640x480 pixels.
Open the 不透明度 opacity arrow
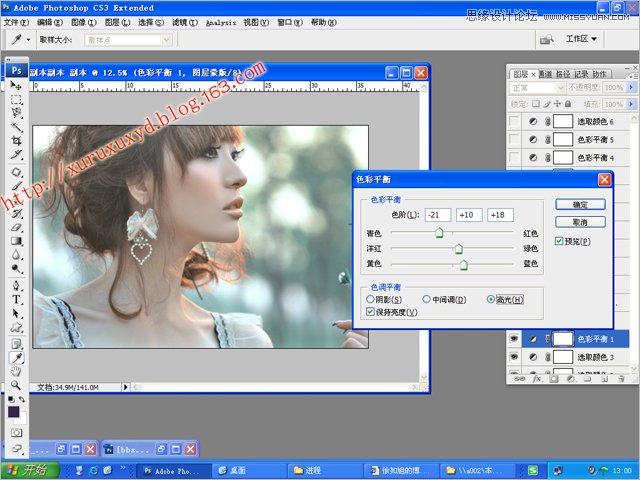631,87
